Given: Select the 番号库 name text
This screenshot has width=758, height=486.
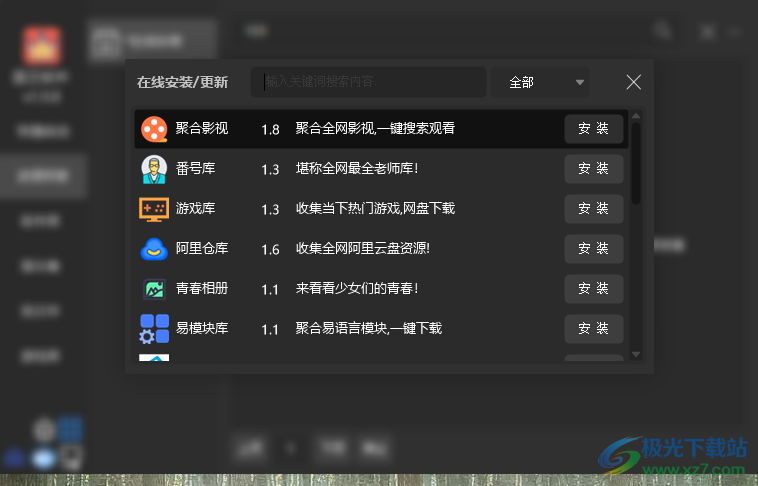Looking at the screenshot, I should (195, 169).
